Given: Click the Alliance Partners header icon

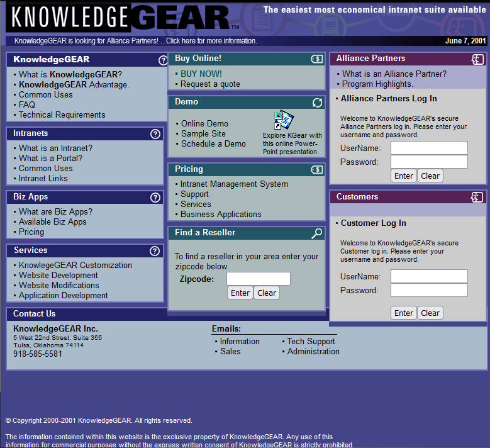Looking at the screenshot, I should tap(477, 59).
